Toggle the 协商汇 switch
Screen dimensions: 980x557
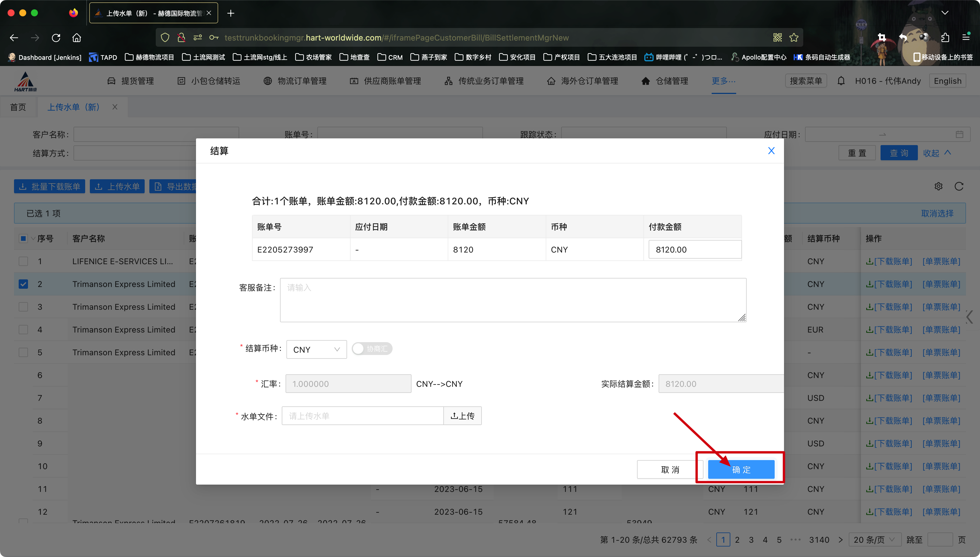point(372,349)
